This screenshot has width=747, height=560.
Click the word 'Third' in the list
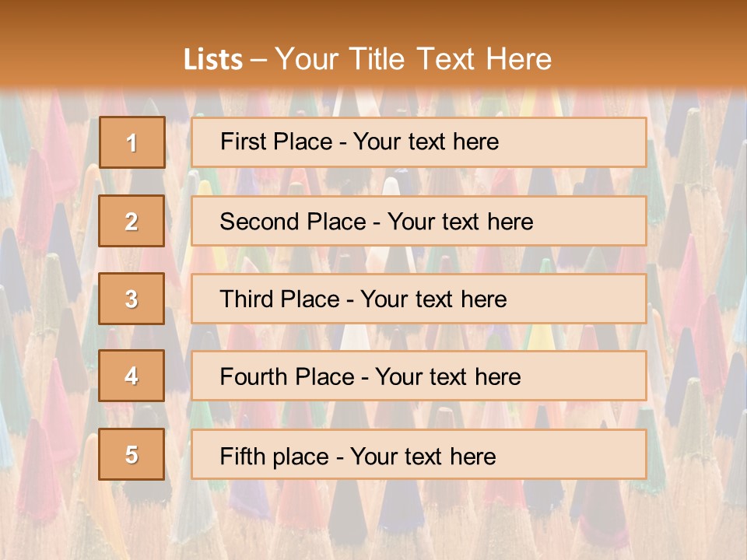247,299
